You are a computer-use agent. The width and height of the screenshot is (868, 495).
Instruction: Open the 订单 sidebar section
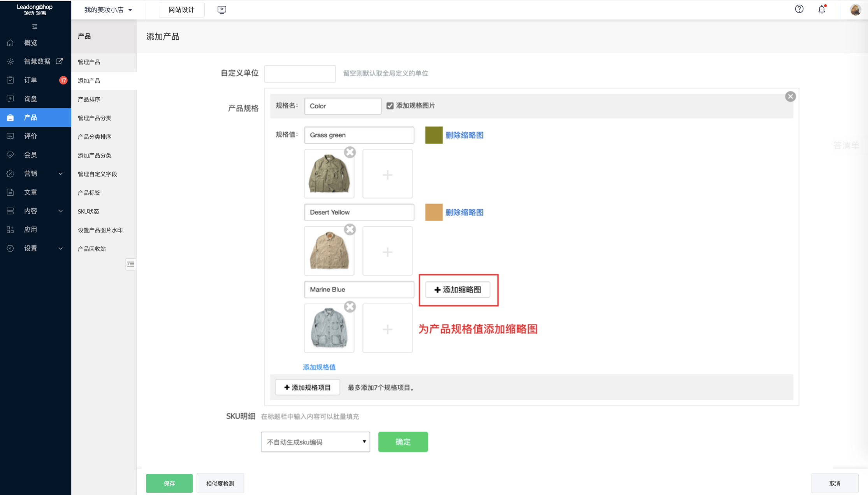pyautogui.click(x=31, y=80)
